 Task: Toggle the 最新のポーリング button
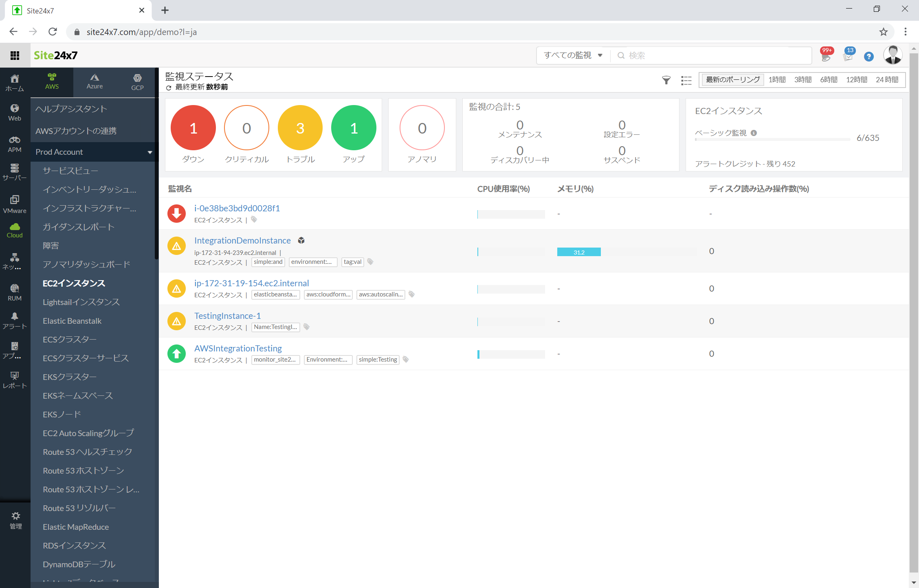click(732, 80)
